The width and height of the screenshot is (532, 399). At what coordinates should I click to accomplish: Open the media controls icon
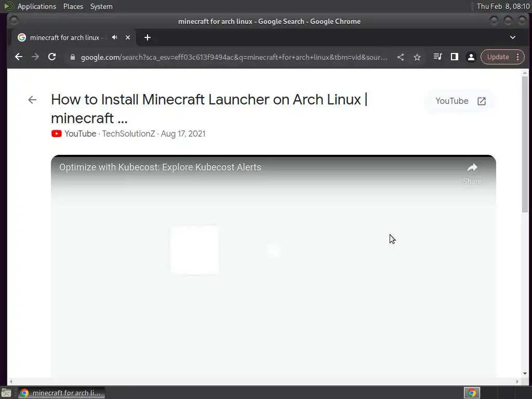(437, 57)
